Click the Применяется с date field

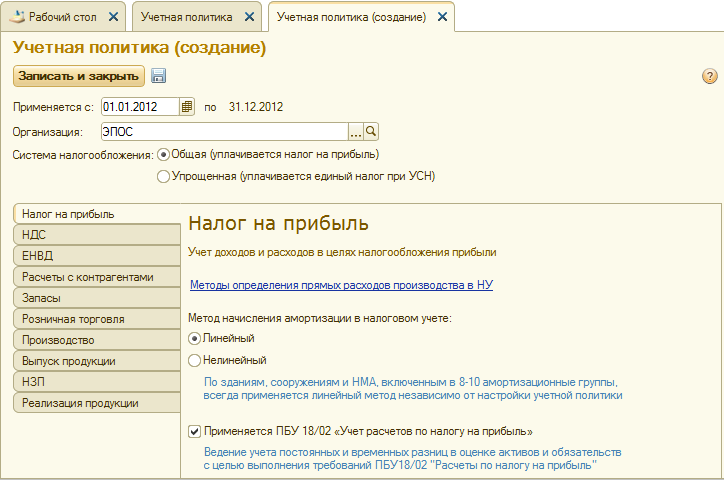(140, 107)
